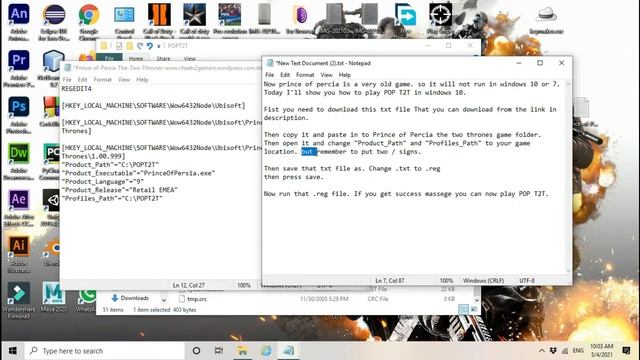Click Type here to search box
640x360 pixels.
tap(104, 351)
